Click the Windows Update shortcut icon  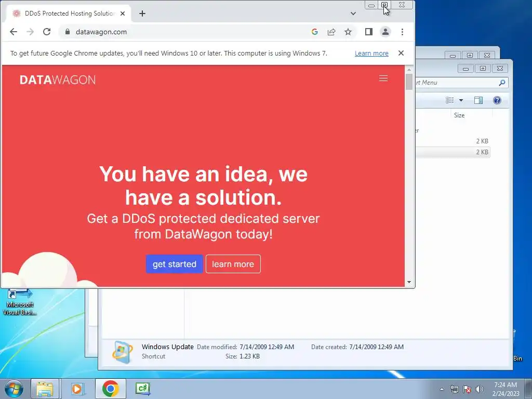pyautogui.click(x=123, y=352)
